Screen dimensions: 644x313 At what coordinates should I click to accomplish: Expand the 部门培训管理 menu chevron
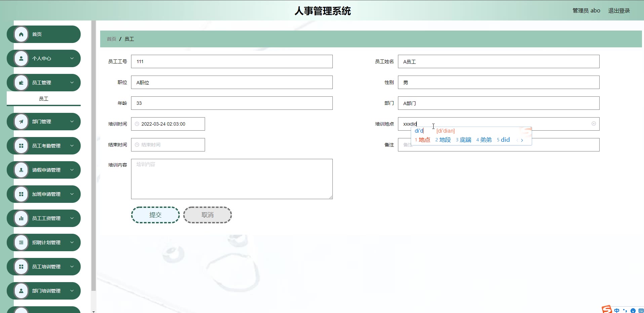(x=72, y=291)
